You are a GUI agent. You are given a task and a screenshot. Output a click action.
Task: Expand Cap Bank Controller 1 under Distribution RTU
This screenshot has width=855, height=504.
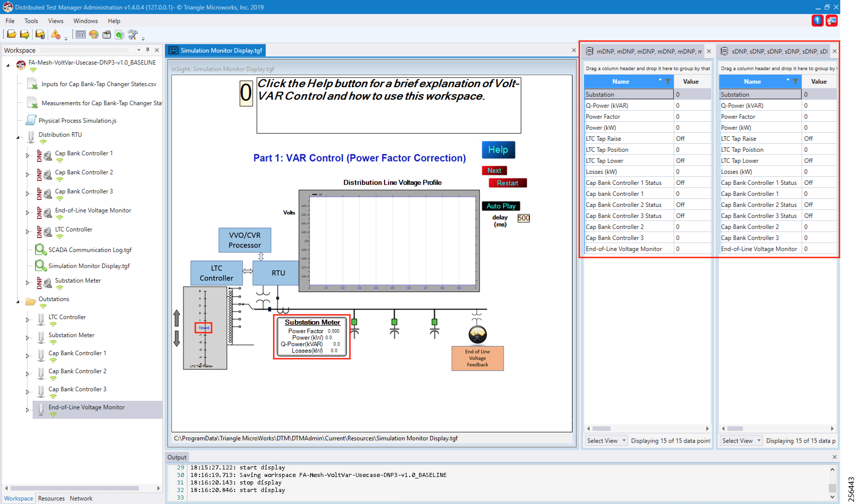[27, 155]
